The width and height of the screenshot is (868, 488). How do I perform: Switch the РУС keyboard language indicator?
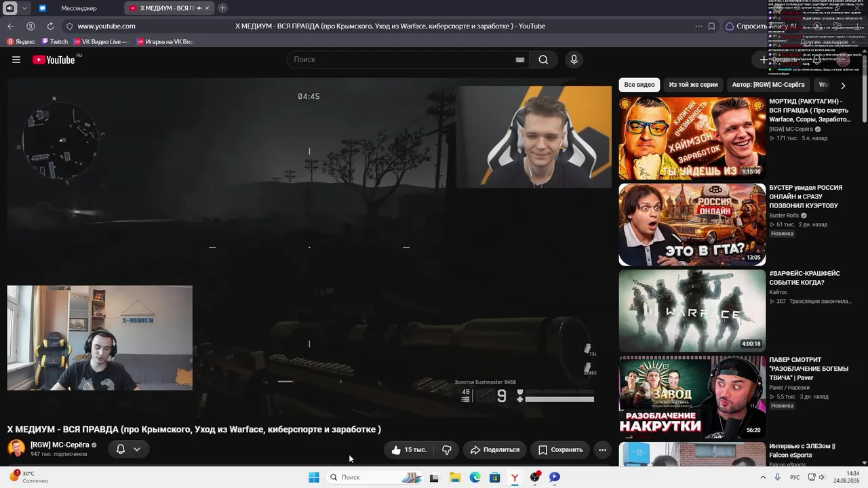(x=795, y=477)
